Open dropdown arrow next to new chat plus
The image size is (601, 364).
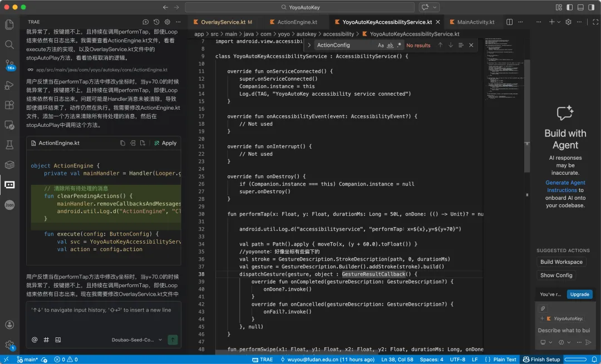click(x=559, y=22)
